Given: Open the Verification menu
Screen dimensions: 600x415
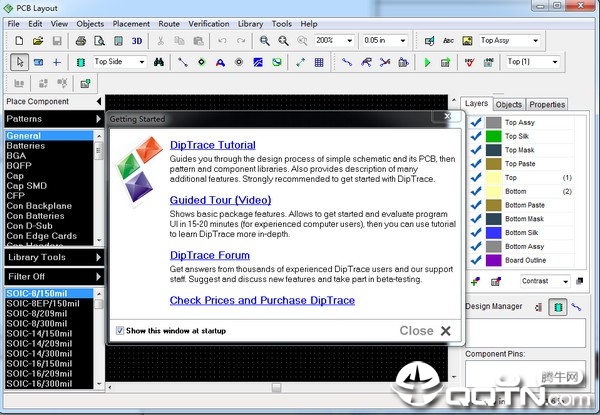Looking at the screenshot, I should [x=209, y=24].
